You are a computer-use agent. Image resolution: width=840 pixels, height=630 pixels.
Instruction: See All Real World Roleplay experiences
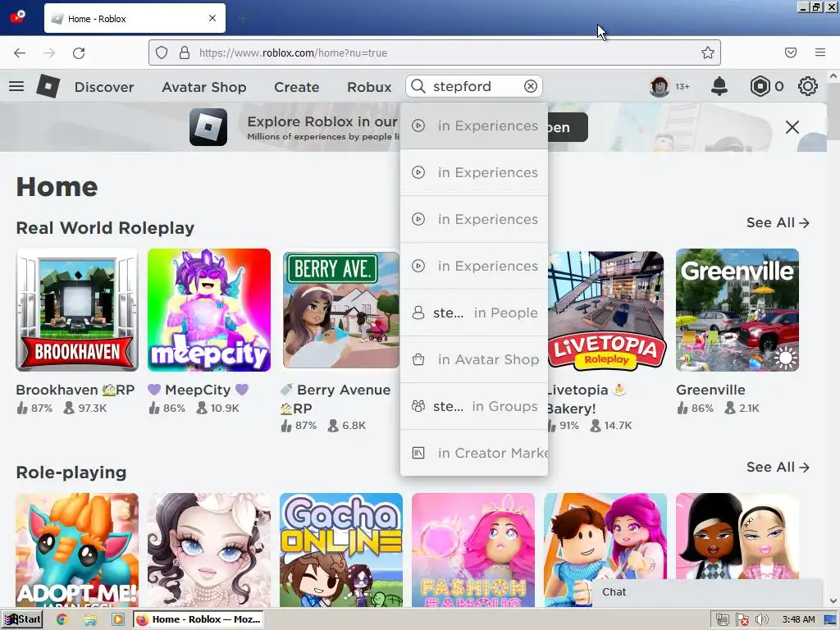[778, 222]
